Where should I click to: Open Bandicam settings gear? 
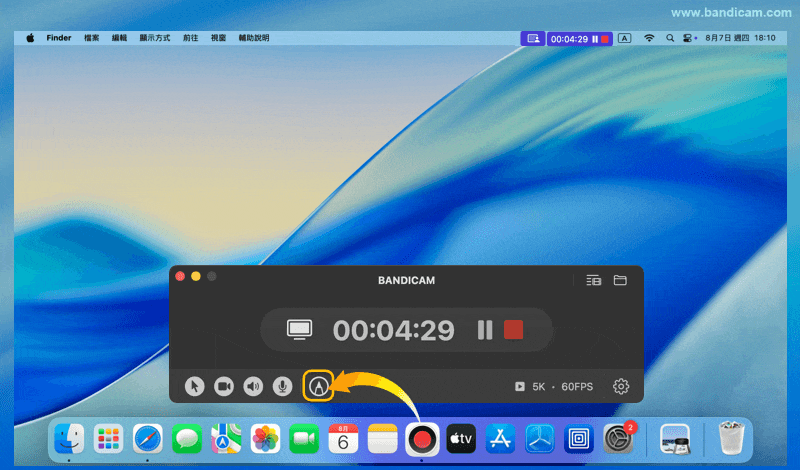(621, 386)
